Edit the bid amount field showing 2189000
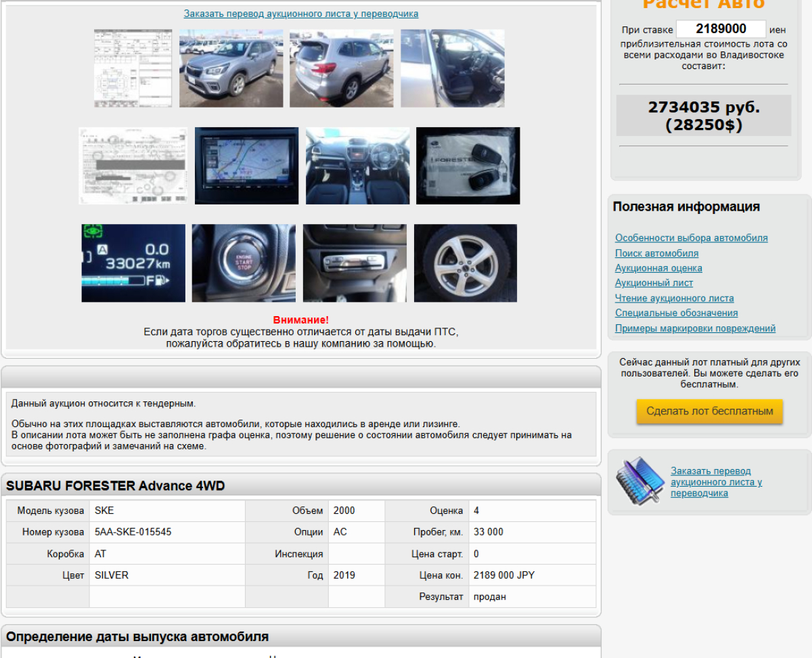812x658 pixels. pos(721,29)
